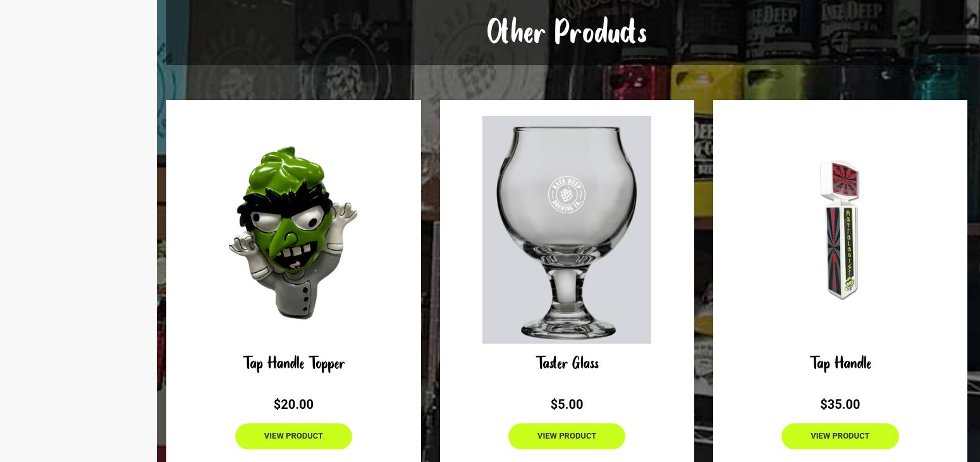The image size is (980, 462).
Task: Click the Tap Handle Topper title
Action: [293, 364]
